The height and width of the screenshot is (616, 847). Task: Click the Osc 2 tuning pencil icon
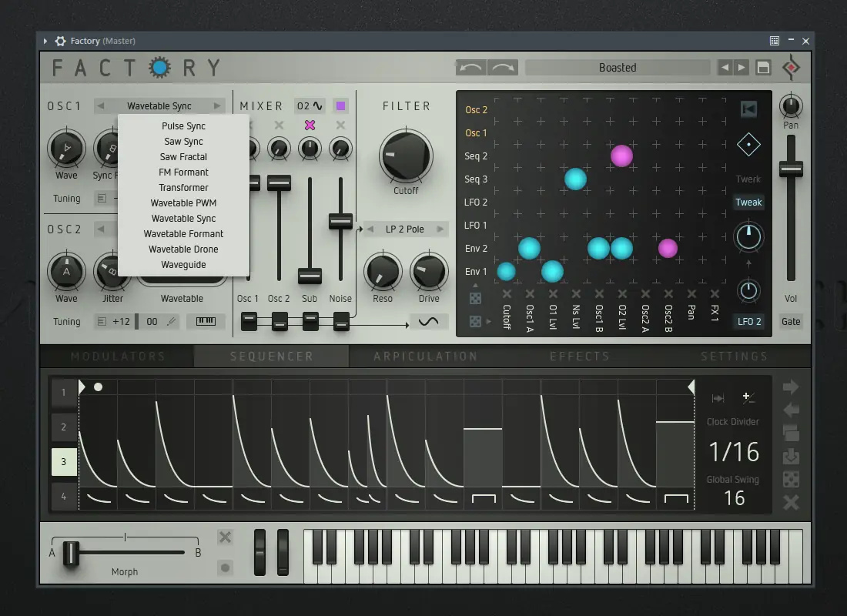point(171,322)
